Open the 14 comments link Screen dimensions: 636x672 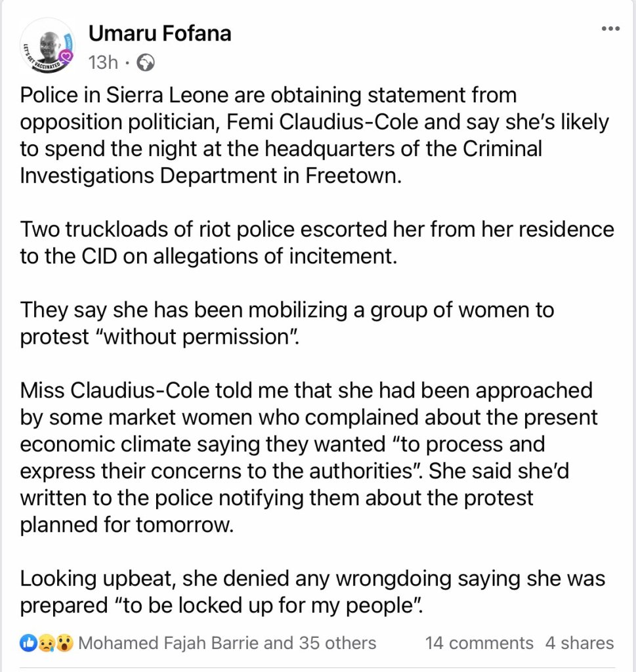[479, 642]
